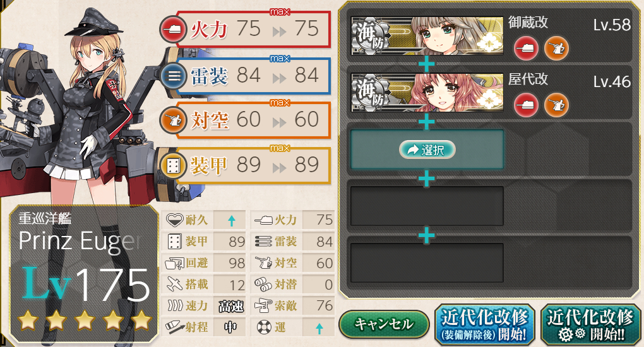Click the cyan up arrow next to 耐久

click(x=232, y=221)
